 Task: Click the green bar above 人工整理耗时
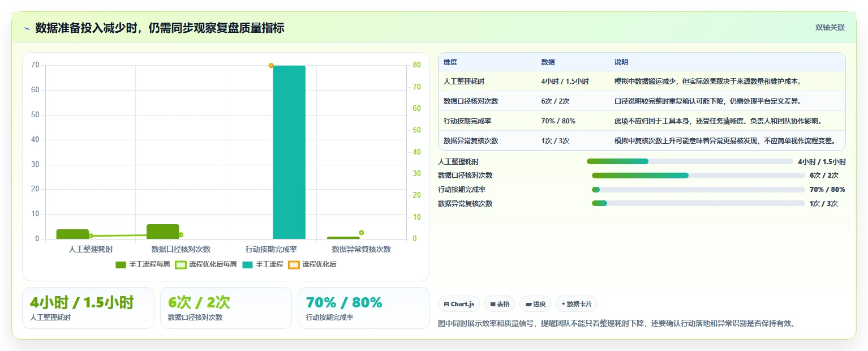pyautogui.click(x=72, y=234)
